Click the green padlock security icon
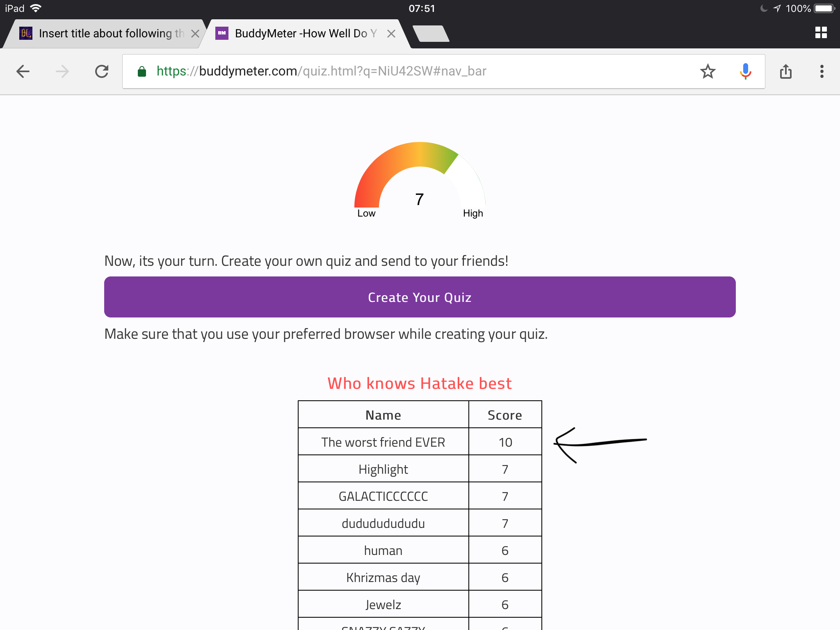 tap(142, 71)
